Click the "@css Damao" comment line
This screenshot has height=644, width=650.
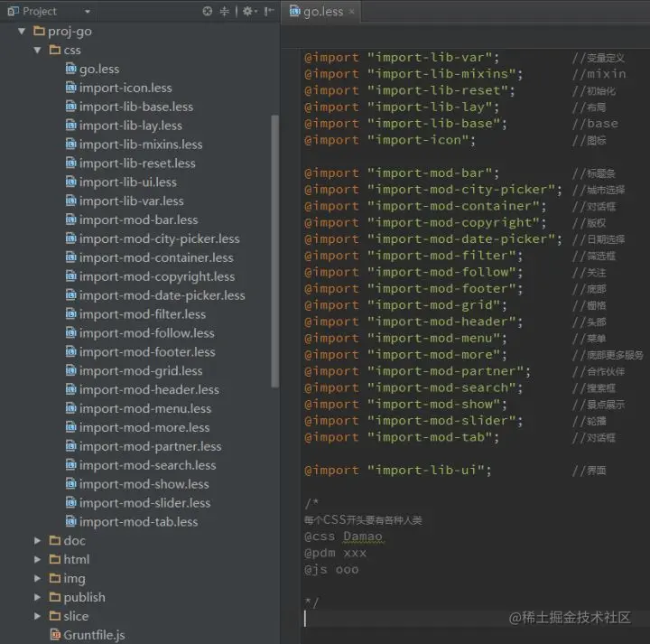pos(343,537)
